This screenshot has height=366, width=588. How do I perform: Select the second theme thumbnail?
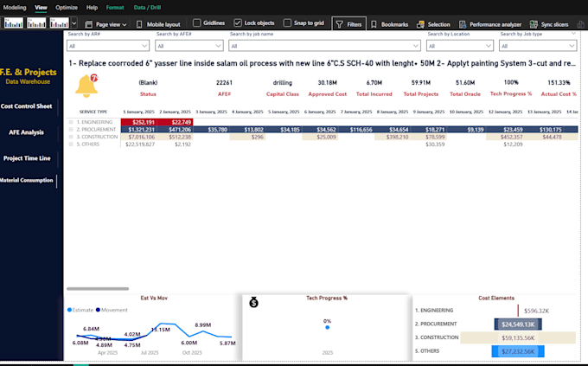point(36,23)
